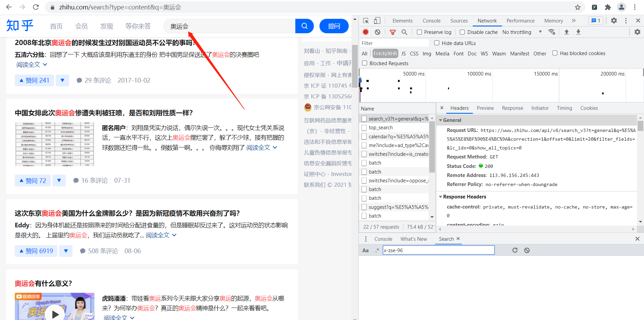Close the bottom drawer

(637, 239)
